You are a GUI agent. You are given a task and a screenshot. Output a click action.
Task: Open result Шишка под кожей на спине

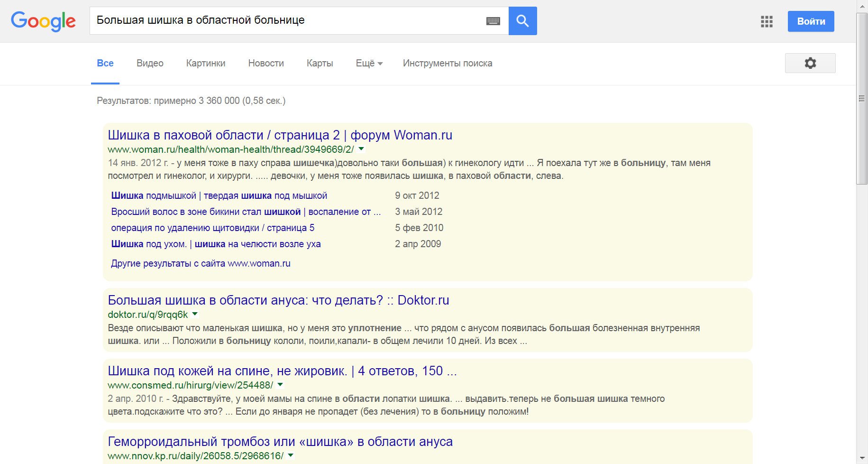(x=282, y=371)
